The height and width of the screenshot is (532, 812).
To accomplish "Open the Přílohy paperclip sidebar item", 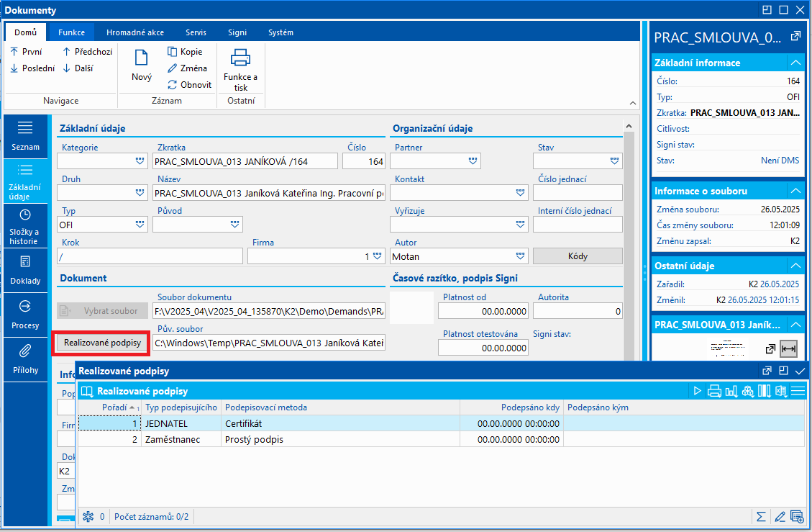I will coord(25,359).
